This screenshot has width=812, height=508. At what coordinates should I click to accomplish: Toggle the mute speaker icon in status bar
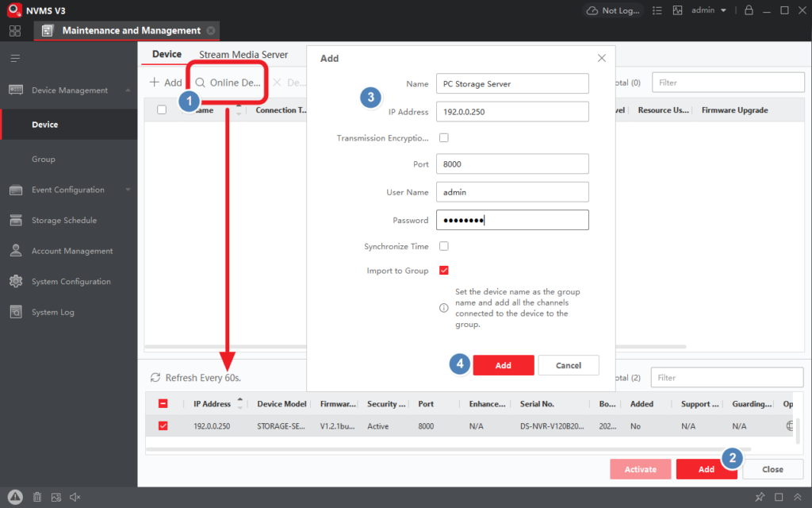click(75, 497)
